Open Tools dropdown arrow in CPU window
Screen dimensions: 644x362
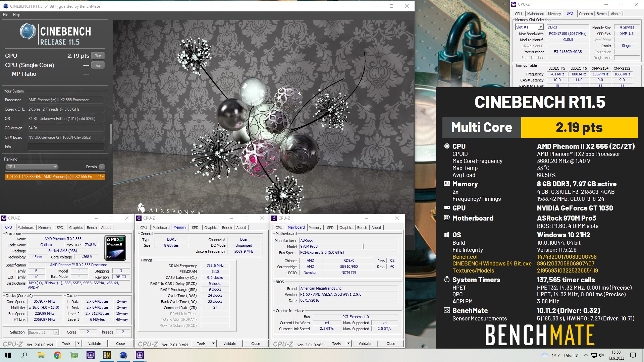78,344
